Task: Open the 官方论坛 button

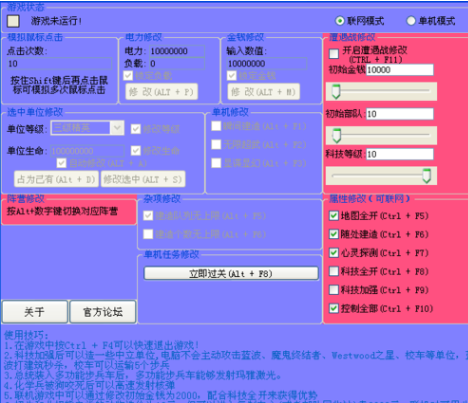Action: point(103,312)
